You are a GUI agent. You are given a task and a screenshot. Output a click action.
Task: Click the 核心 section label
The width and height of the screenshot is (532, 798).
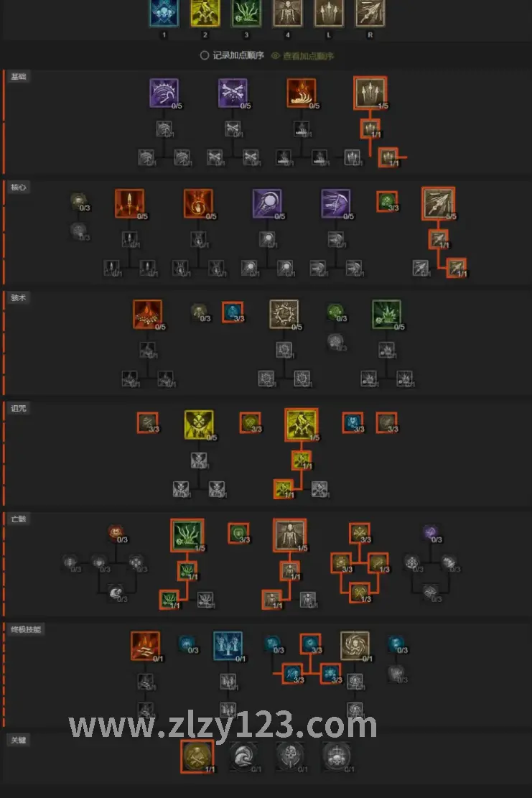pos(19,187)
